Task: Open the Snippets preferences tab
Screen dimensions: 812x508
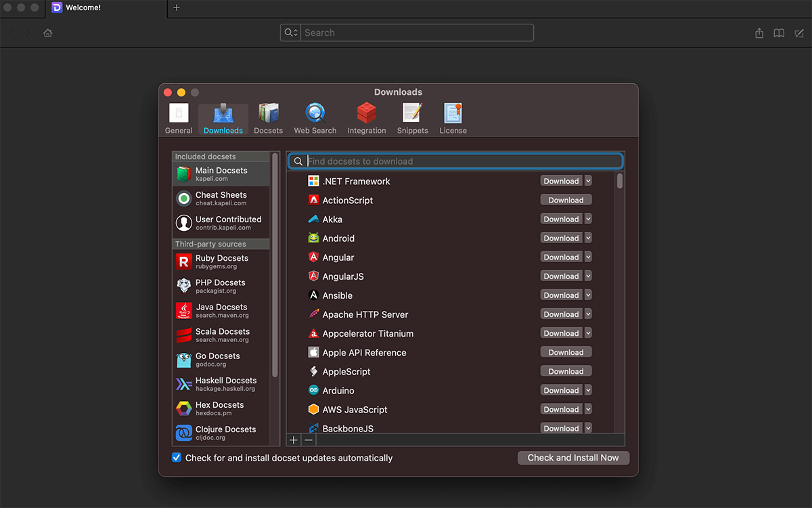Action: 413,119
